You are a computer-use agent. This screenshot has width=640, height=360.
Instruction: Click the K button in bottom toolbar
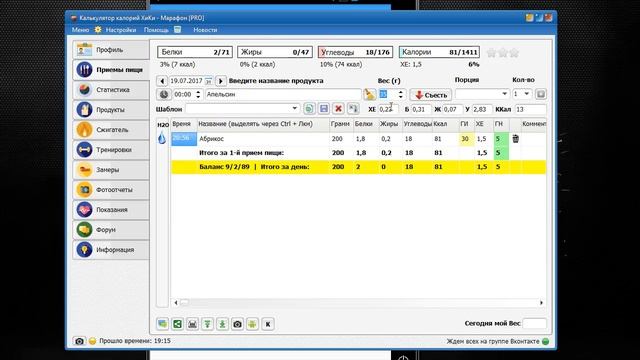(x=268, y=324)
